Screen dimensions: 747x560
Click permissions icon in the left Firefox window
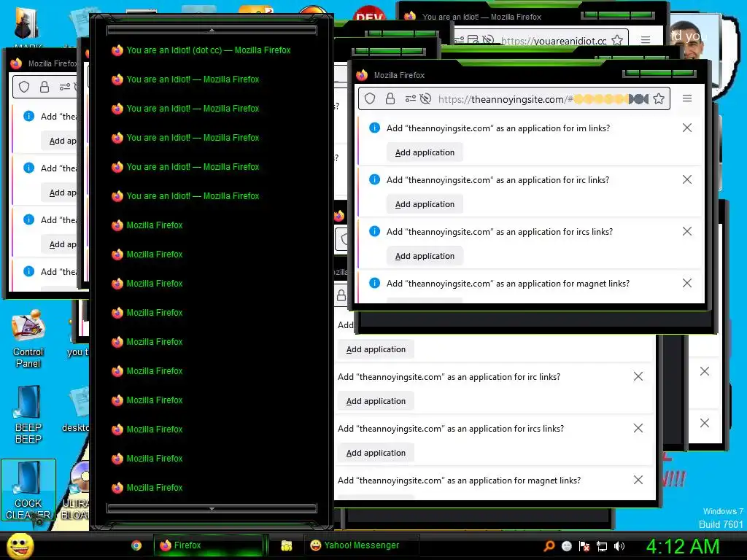(65, 87)
